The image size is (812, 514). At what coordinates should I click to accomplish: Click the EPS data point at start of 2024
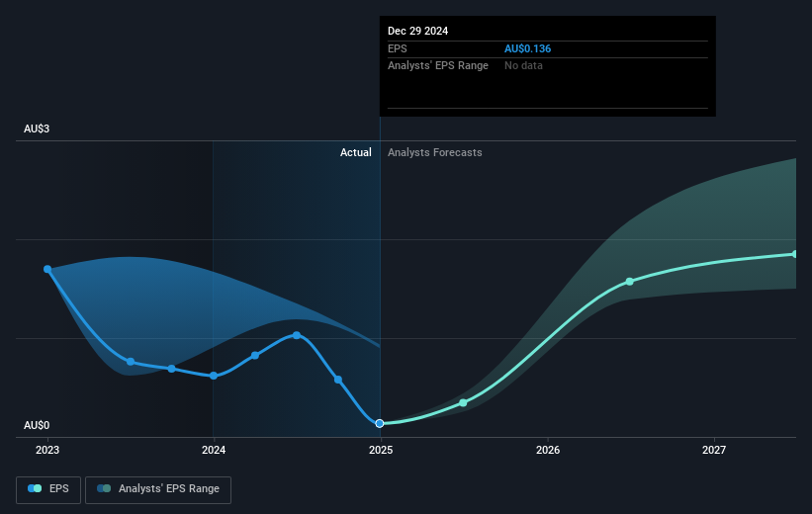(x=214, y=376)
